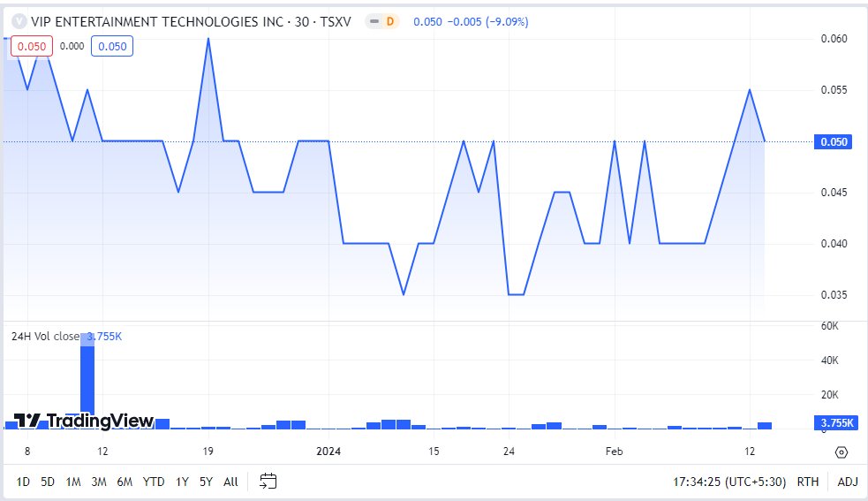This screenshot has height=501, width=868.
Task: Switch to the 1M range
Action: coord(73,482)
